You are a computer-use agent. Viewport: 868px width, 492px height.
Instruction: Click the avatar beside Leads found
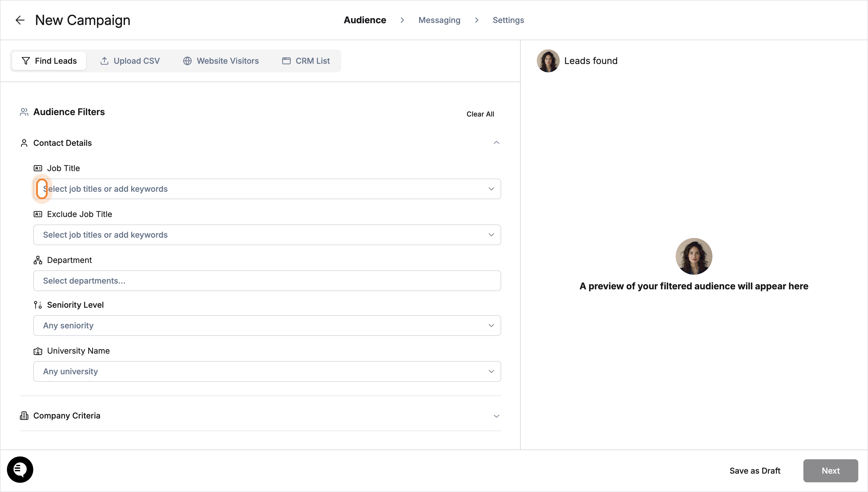coord(548,61)
